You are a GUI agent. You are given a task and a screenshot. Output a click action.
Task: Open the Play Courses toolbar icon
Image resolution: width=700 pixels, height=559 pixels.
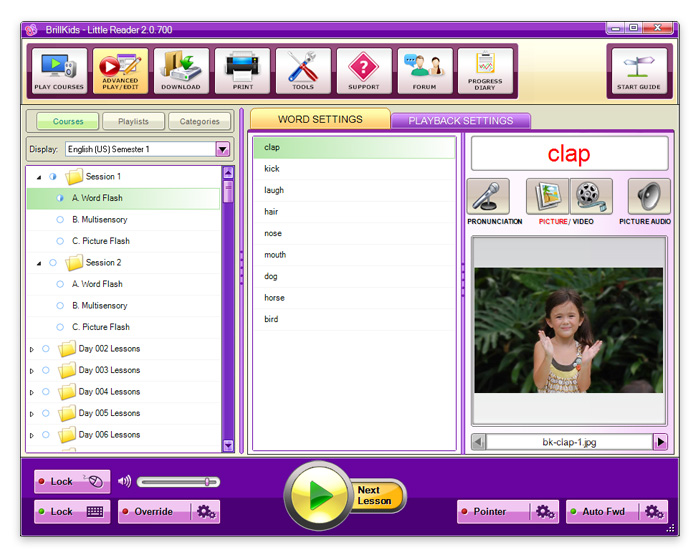pyautogui.click(x=59, y=71)
